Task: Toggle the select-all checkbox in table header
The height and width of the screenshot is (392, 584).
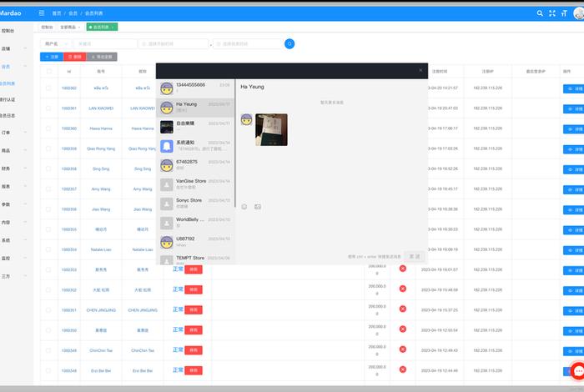Action: [48, 72]
